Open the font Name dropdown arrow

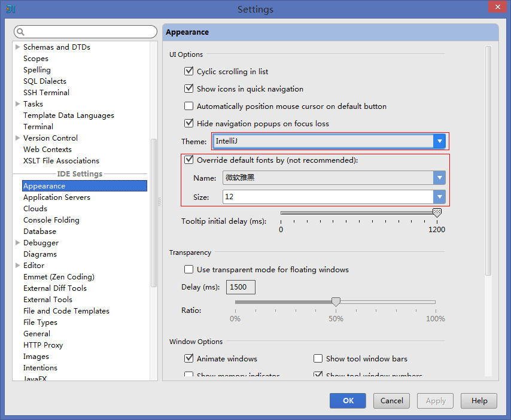439,178
